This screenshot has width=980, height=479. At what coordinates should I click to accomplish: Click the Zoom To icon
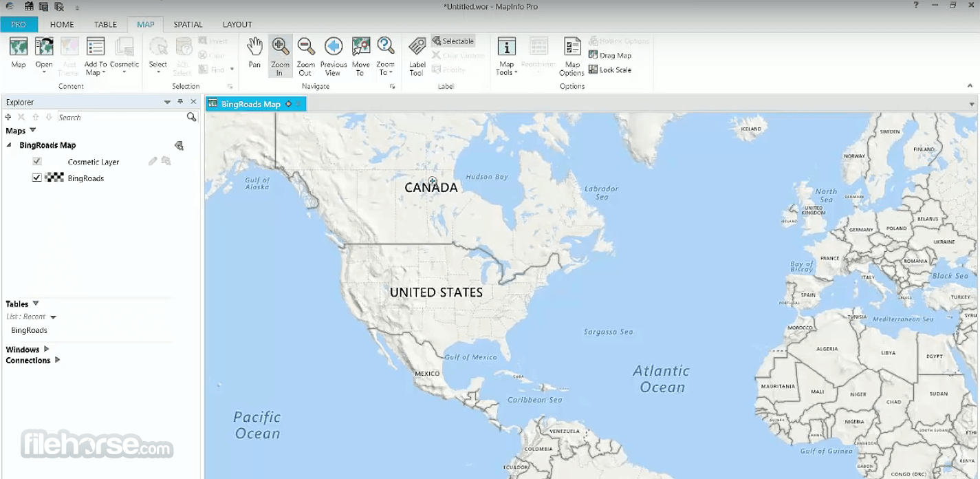point(386,46)
